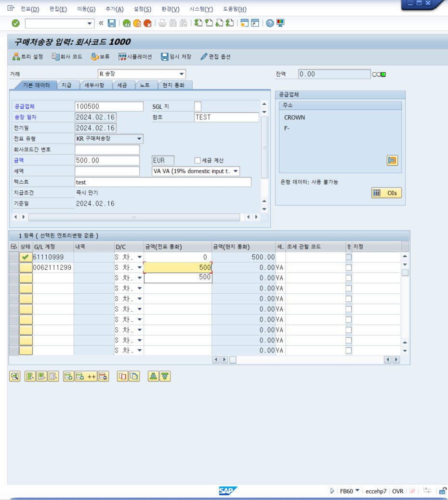The width and height of the screenshot is (448, 500).
Task: Click the lock icon in status bar
Action: (x=443, y=491)
